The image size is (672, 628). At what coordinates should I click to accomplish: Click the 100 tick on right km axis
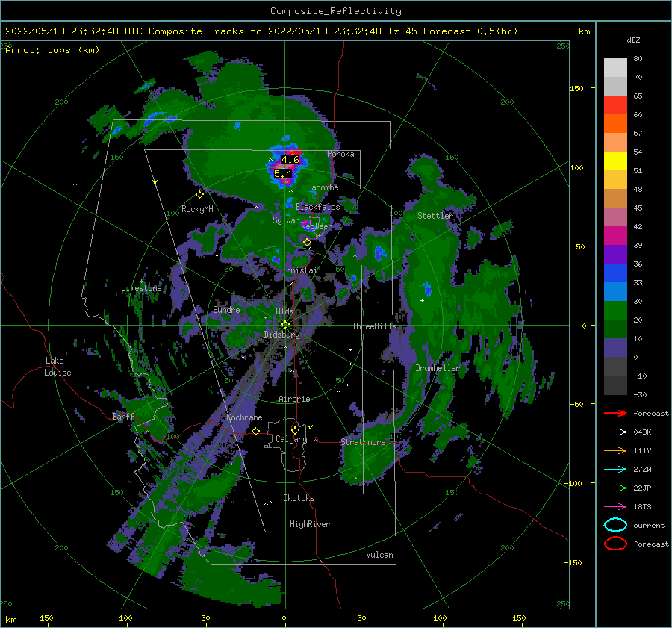click(576, 167)
